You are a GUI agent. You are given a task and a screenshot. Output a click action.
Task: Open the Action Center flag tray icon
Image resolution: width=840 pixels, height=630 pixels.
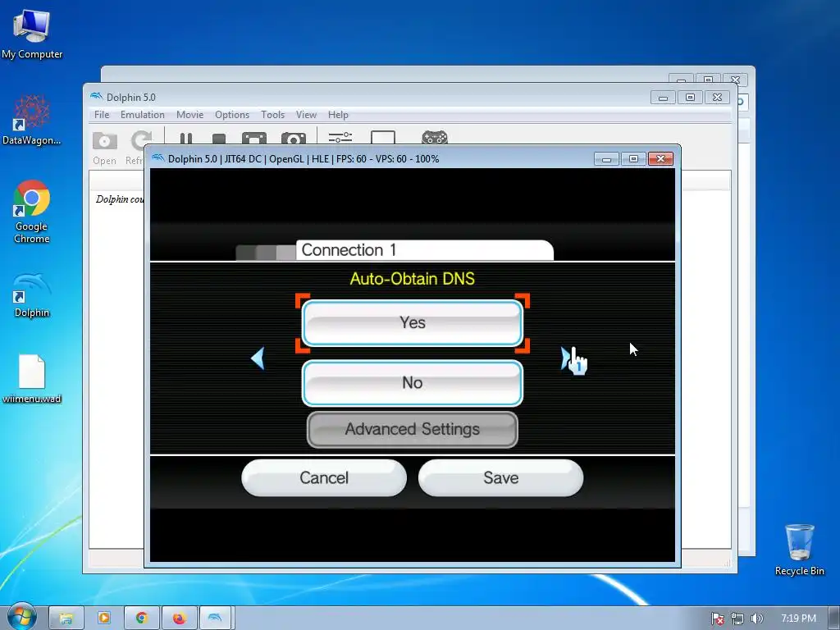(717, 619)
